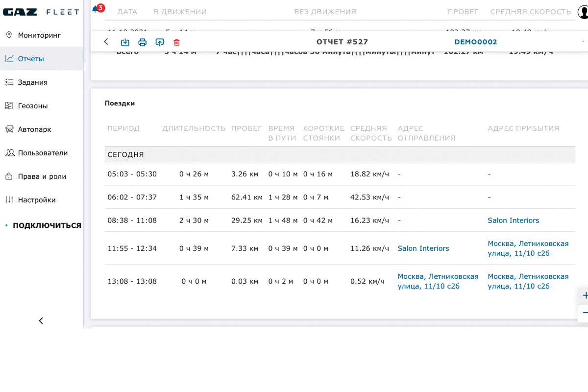The height and width of the screenshot is (392, 588).
Task: Click the Геозоны map icon
Action: 9,106
